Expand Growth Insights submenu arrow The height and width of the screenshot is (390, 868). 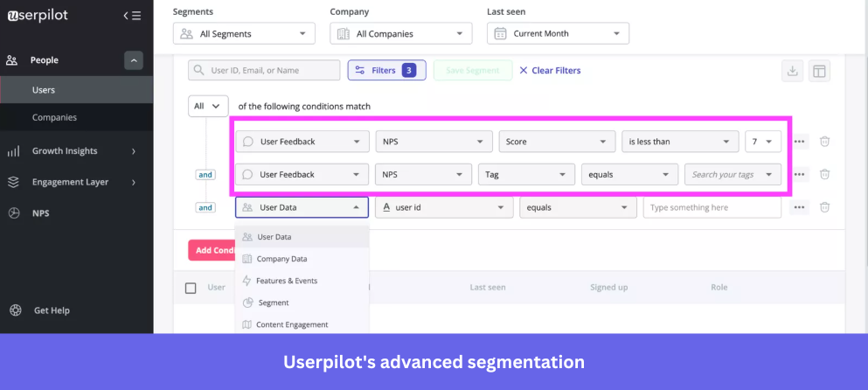click(x=134, y=150)
